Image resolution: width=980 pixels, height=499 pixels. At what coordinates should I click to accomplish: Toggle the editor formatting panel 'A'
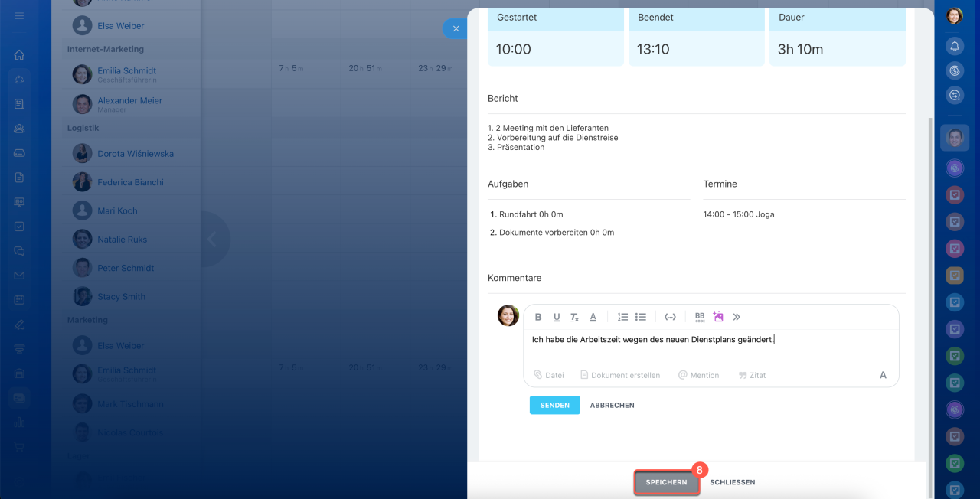pos(883,375)
